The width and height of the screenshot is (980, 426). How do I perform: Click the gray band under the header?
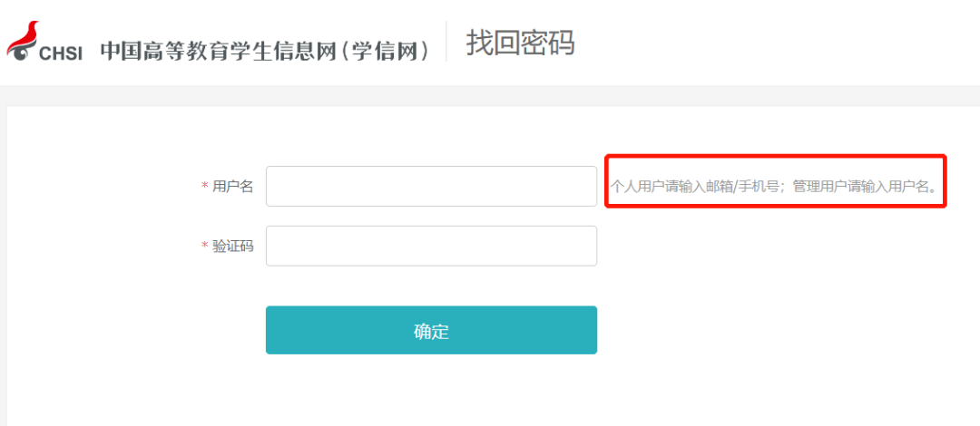(490, 96)
